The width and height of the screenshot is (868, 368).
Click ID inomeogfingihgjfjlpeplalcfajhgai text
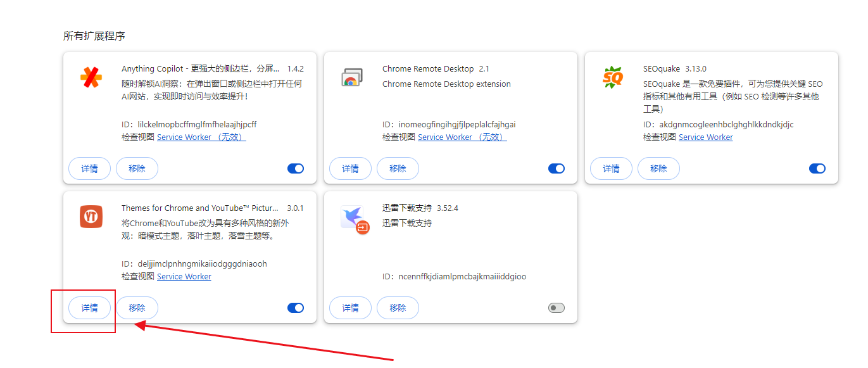point(449,125)
